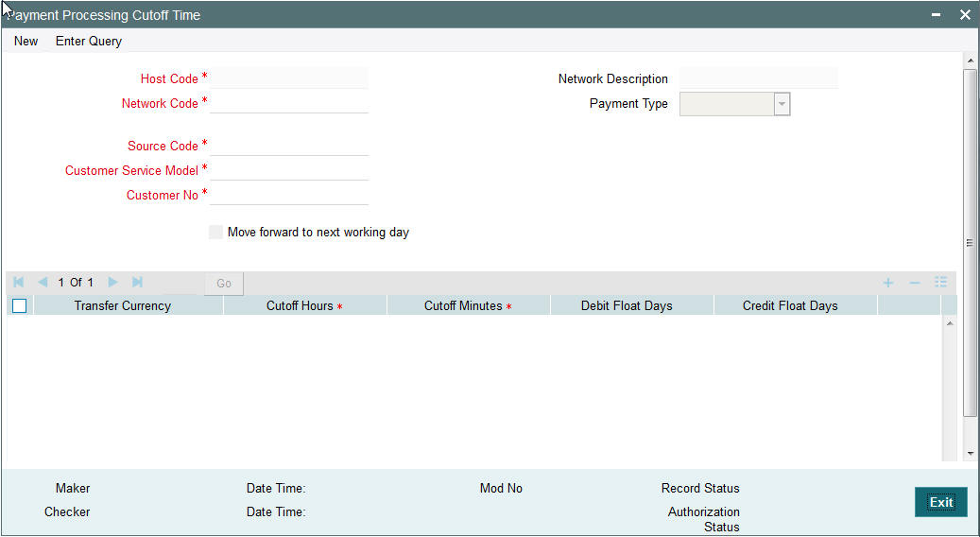Click the Maker label in footer
Image resolution: width=980 pixels, height=537 pixels.
[x=73, y=488]
